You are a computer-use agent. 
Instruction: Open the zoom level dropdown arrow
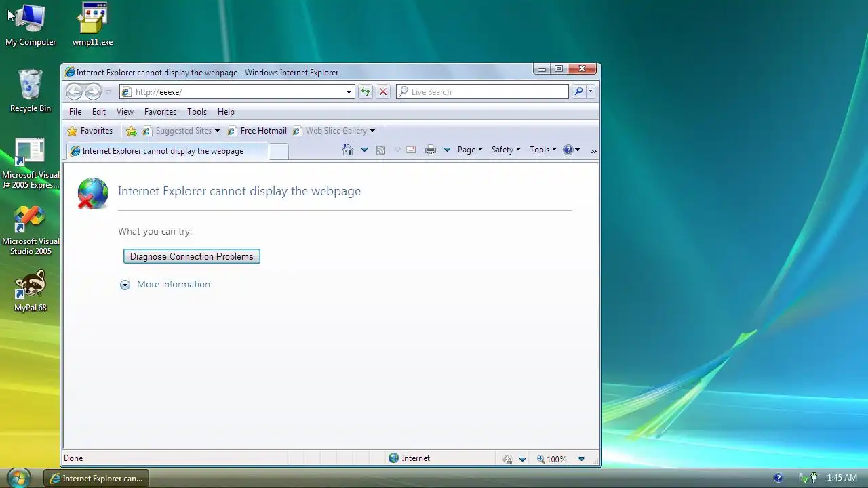(x=581, y=459)
